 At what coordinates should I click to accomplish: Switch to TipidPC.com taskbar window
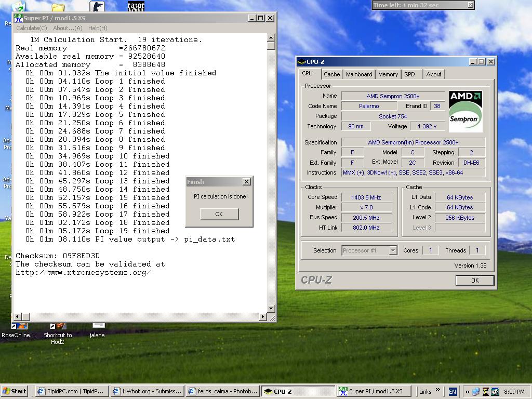[x=72, y=391]
